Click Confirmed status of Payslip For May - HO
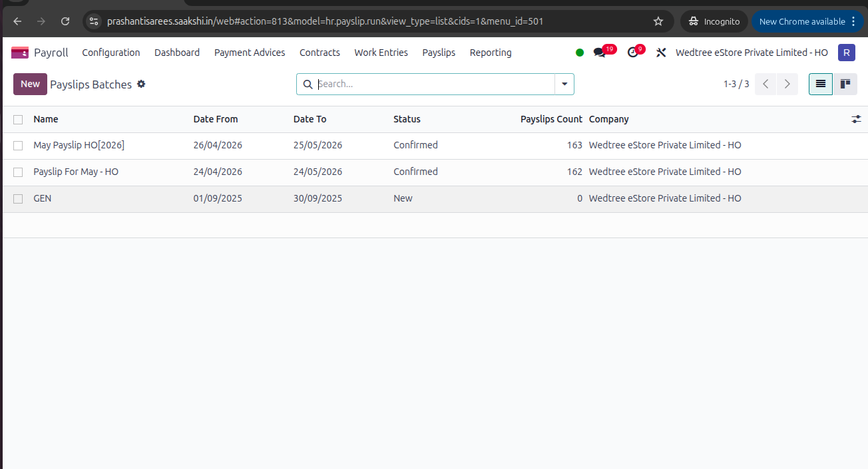Screen dimensions: 868x469 [x=415, y=172]
